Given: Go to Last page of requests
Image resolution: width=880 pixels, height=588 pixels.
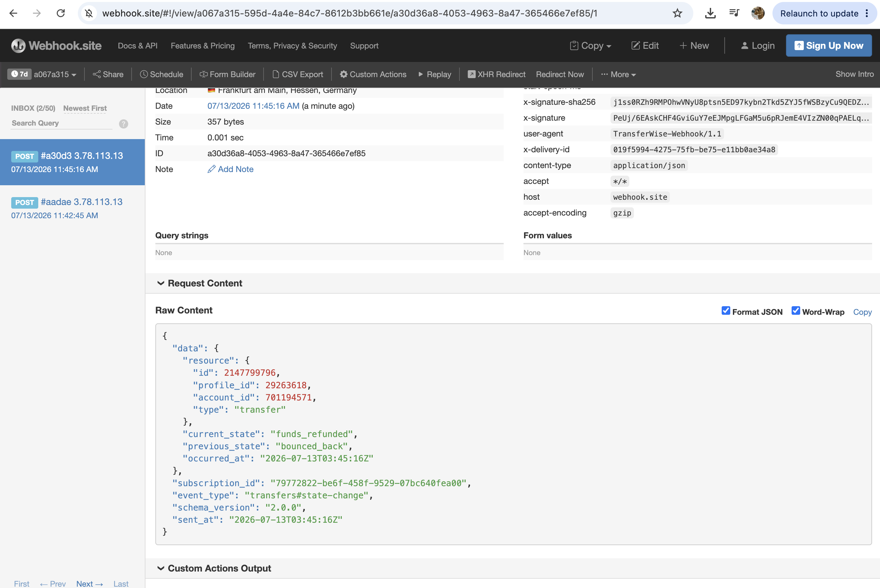Looking at the screenshot, I should click(121, 583).
